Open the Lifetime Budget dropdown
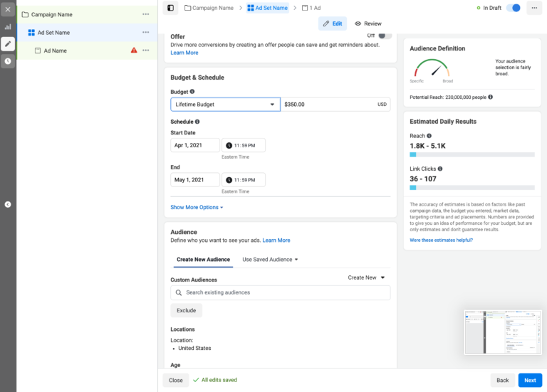 225,105
